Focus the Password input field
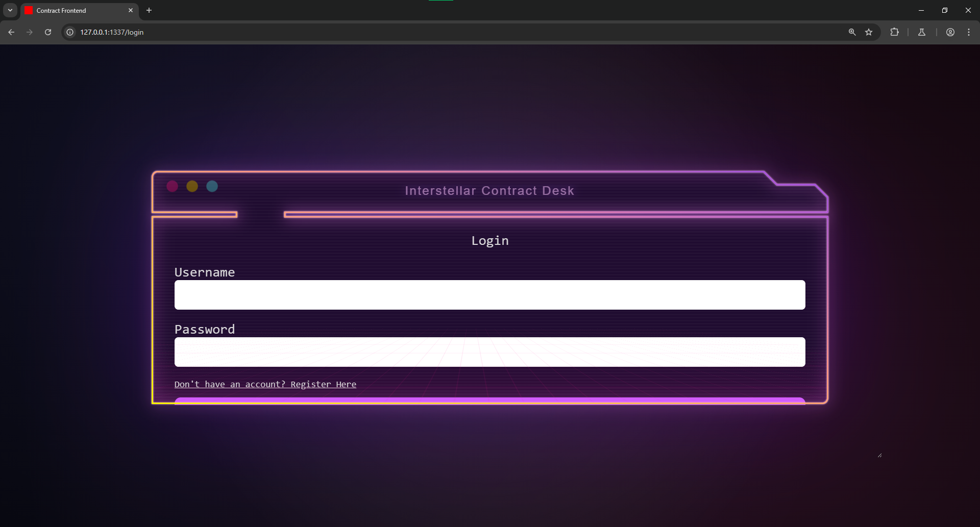 coord(489,352)
